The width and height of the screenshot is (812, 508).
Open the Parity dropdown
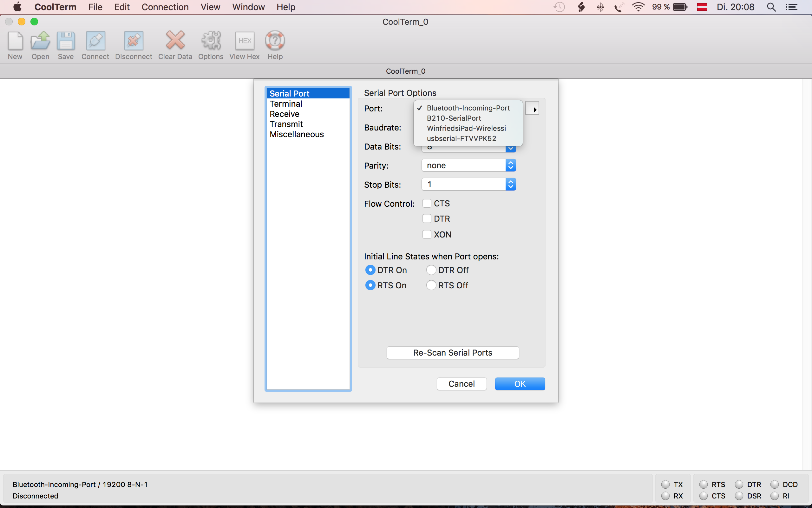468,165
